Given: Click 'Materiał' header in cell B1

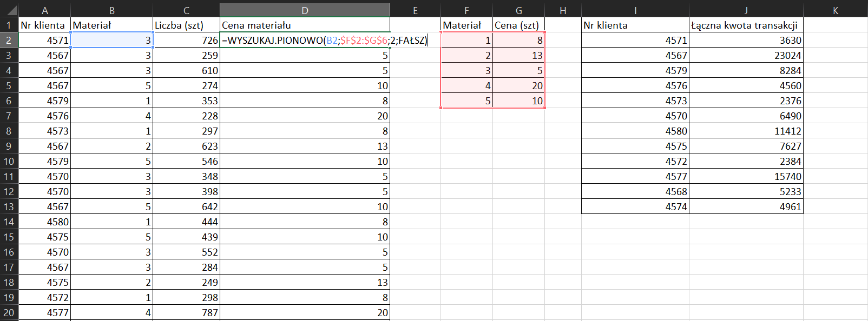Looking at the screenshot, I should (x=112, y=25).
